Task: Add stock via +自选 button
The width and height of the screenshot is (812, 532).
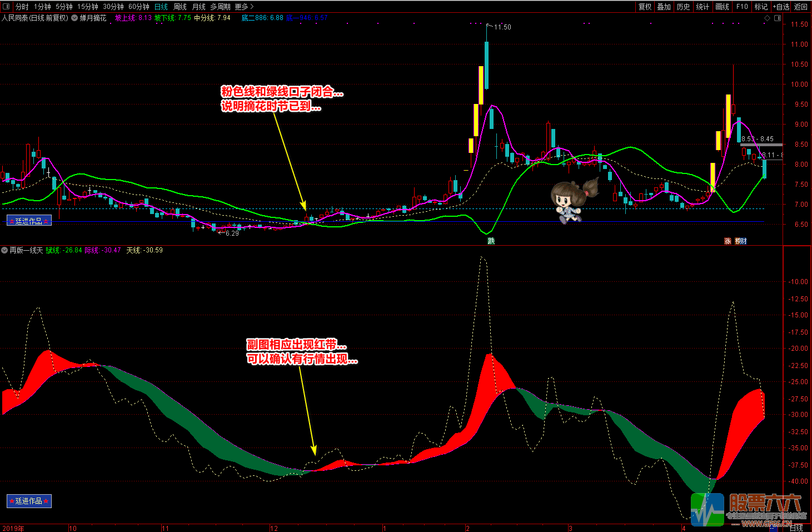Action: tap(781, 7)
